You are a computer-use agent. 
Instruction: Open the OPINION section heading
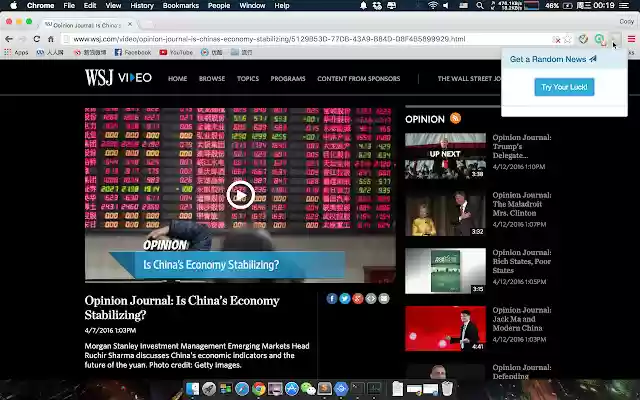tap(424, 119)
